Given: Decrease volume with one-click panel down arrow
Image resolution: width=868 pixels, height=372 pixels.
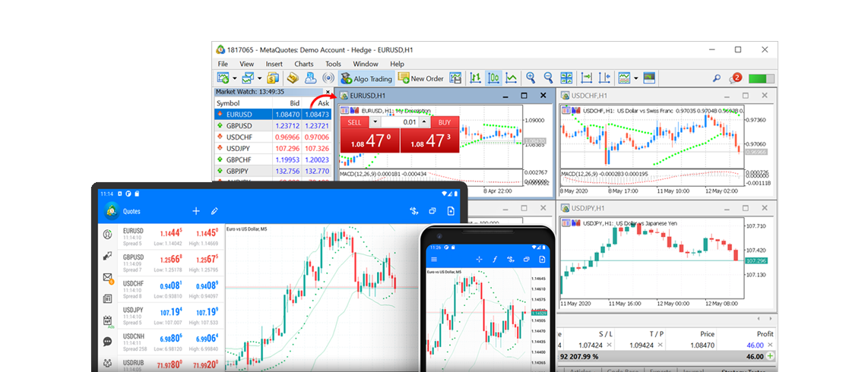Looking at the screenshot, I should coord(375,122).
